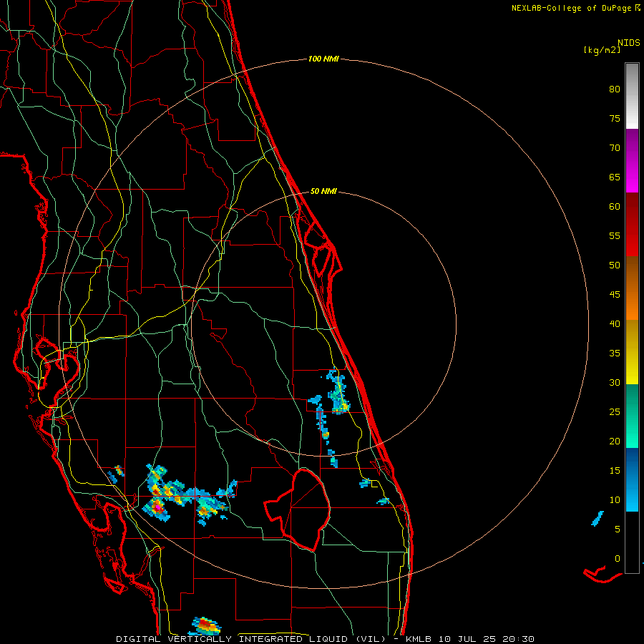Image resolution: width=644 pixels, height=644 pixels.
Task: Click the 40 value on the scale
Action: click(615, 323)
